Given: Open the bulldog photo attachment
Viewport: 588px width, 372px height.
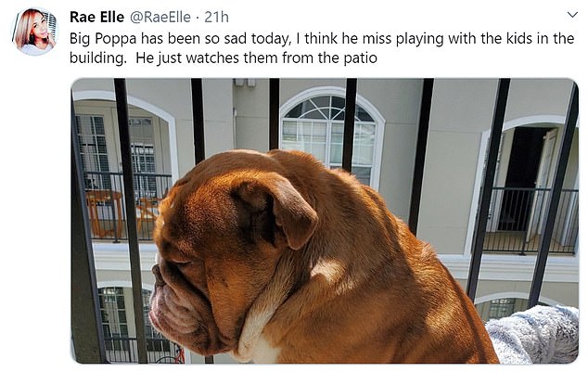Looking at the screenshot, I should (x=325, y=221).
